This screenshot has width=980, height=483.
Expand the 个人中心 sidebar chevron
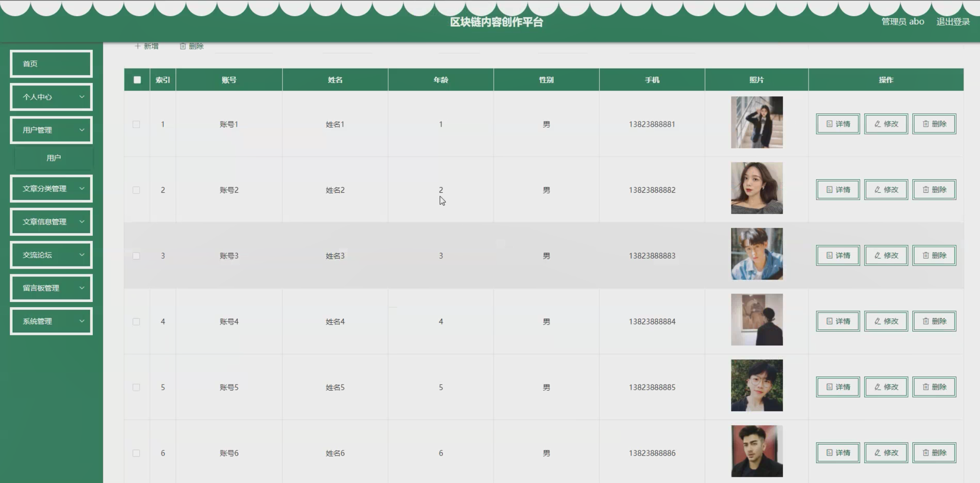82,97
